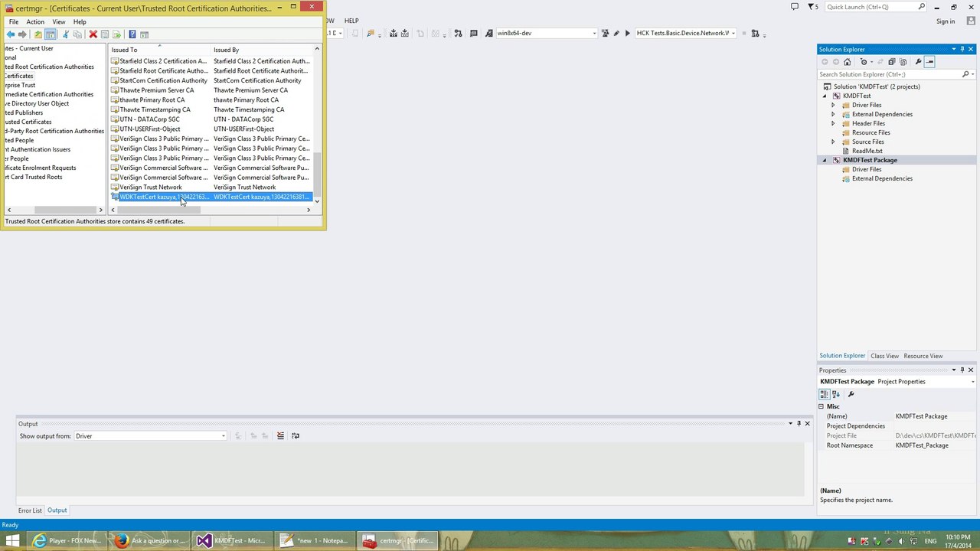
Task: Select Trusted Publishers store in certmgr tree
Action: pyautogui.click(x=22, y=112)
